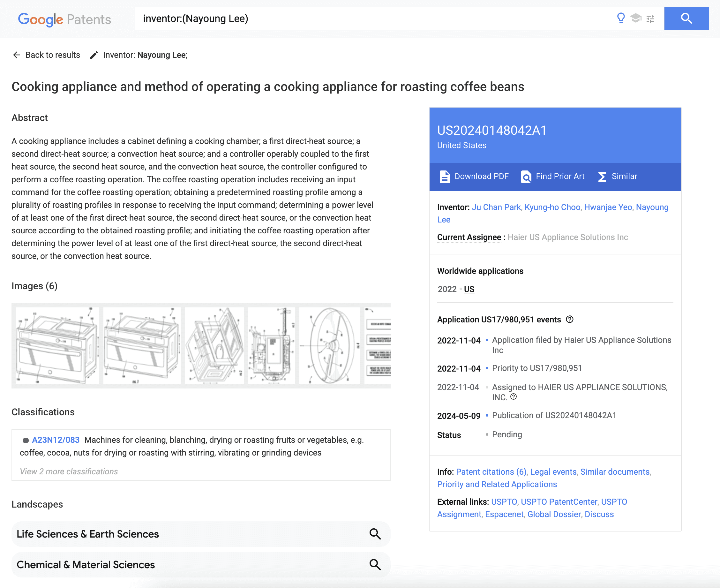Open inventor Ju Chan Park link
This screenshot has height=588, width=720.
click(496, 207)
